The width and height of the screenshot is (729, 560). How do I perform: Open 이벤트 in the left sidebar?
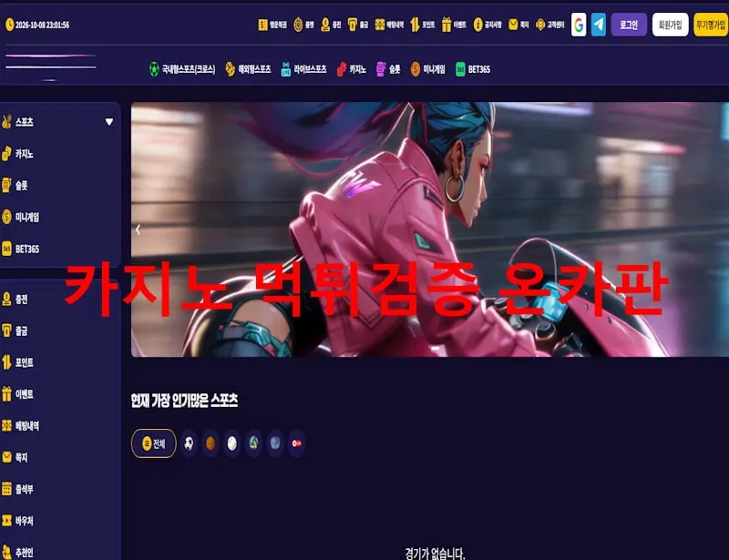tap(17, 394)
